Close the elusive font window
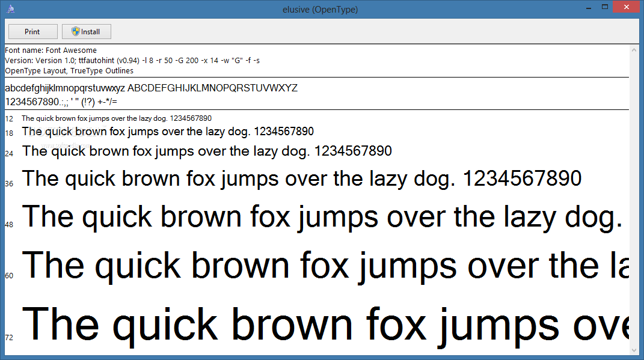Viewport: 644px width, 360px height. click(x=627, y=7)
